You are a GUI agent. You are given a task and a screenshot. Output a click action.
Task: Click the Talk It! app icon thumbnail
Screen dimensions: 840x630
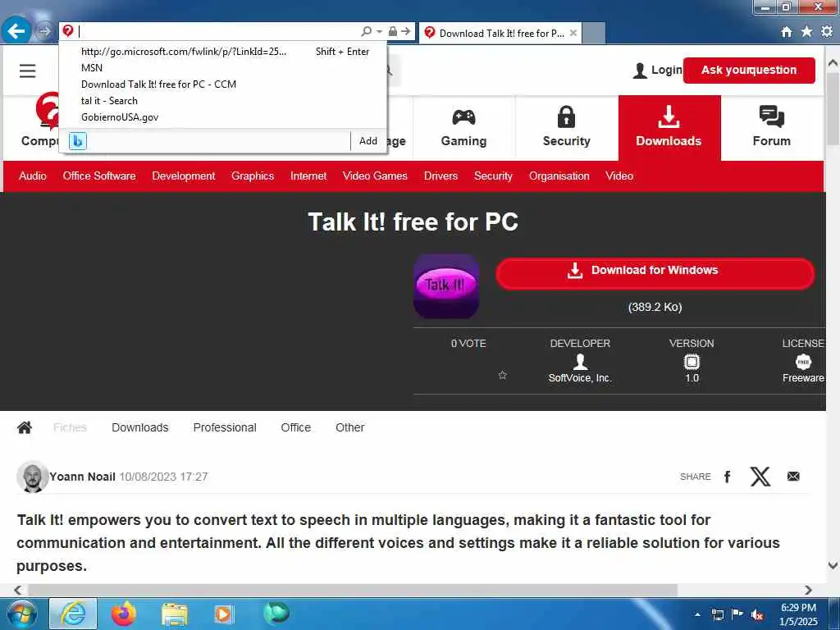[x=446, y=286]
